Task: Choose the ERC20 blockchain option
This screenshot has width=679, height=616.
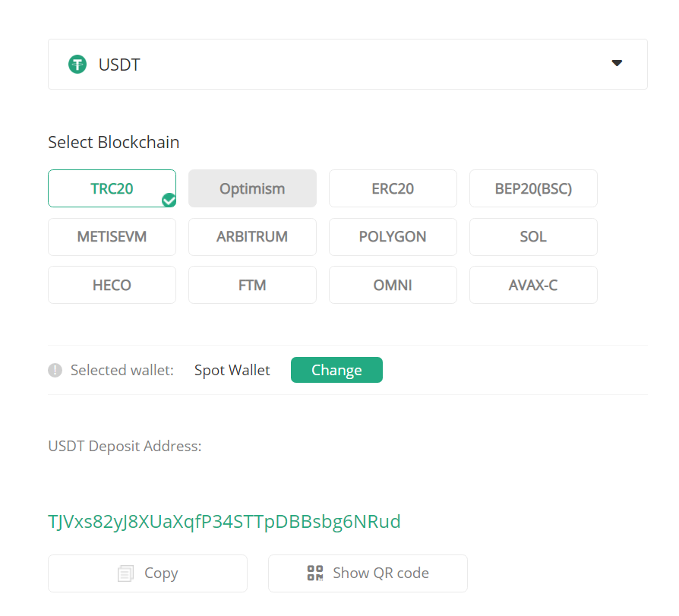Action: [x=393, y=188]
